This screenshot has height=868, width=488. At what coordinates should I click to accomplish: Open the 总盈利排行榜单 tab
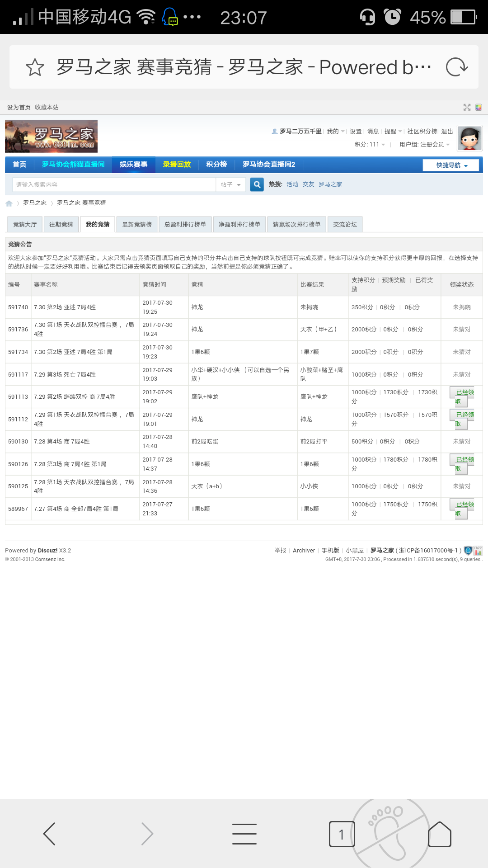tap(185, 224)
